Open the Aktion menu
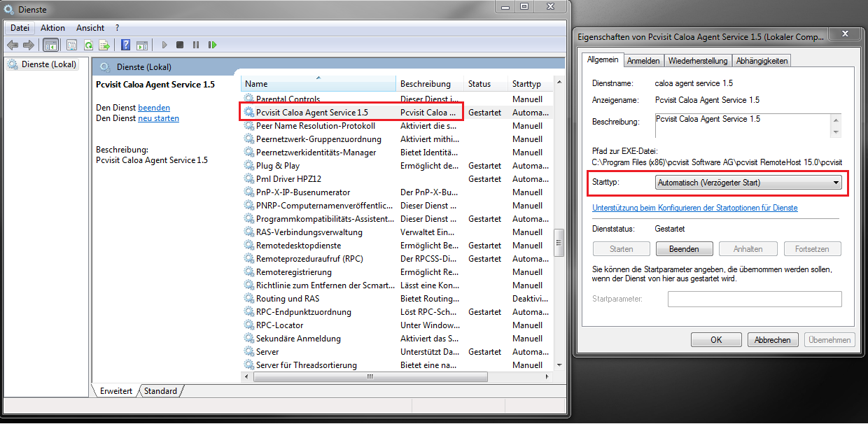The image size is (868, 424). coord(52,28)
